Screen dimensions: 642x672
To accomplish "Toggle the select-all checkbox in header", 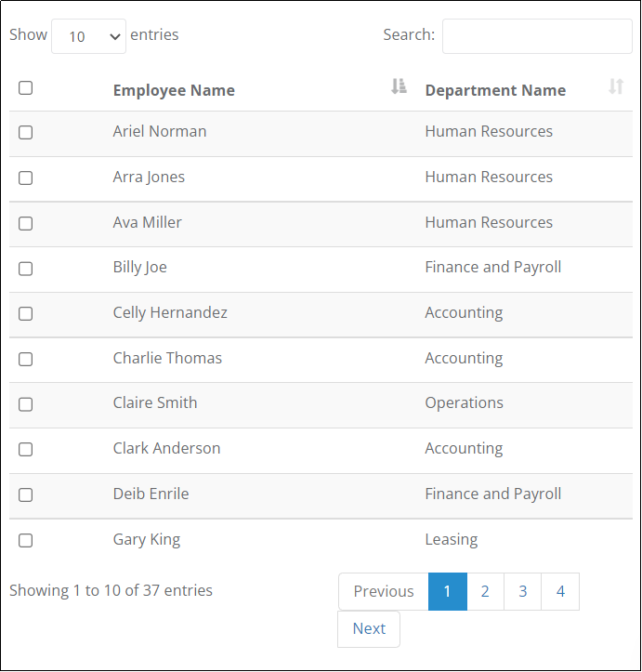I will pos(26,88).
